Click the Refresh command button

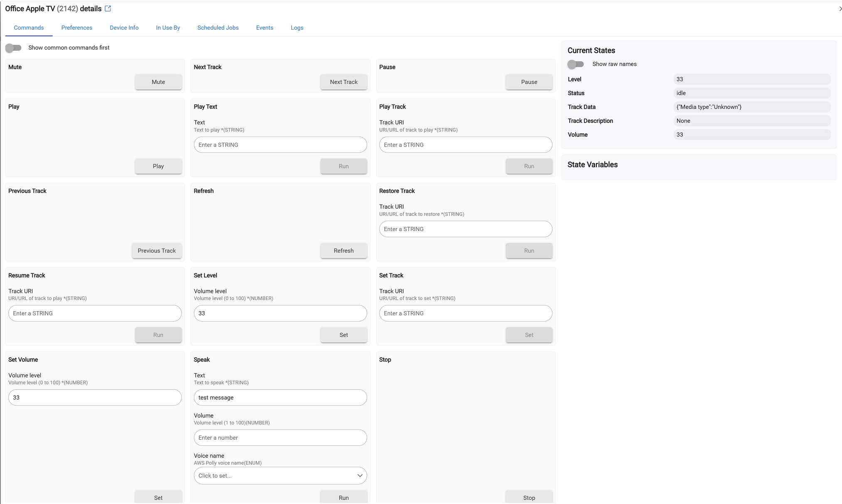pyautogui.click(x=343, y=251)
